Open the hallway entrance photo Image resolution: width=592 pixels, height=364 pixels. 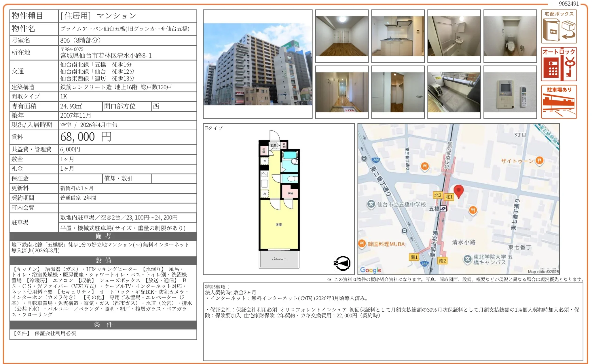[x=342, y=92]
